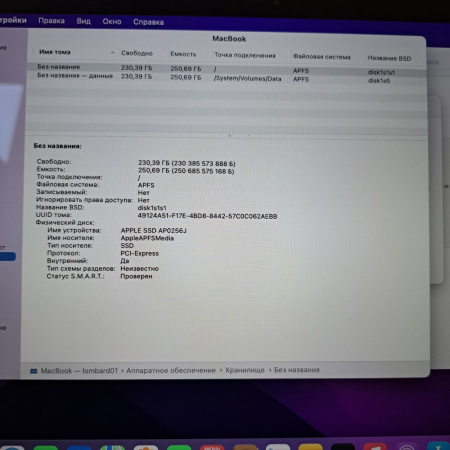Click Без названия in path bar

pyautogui.click(x=297, y=370)
